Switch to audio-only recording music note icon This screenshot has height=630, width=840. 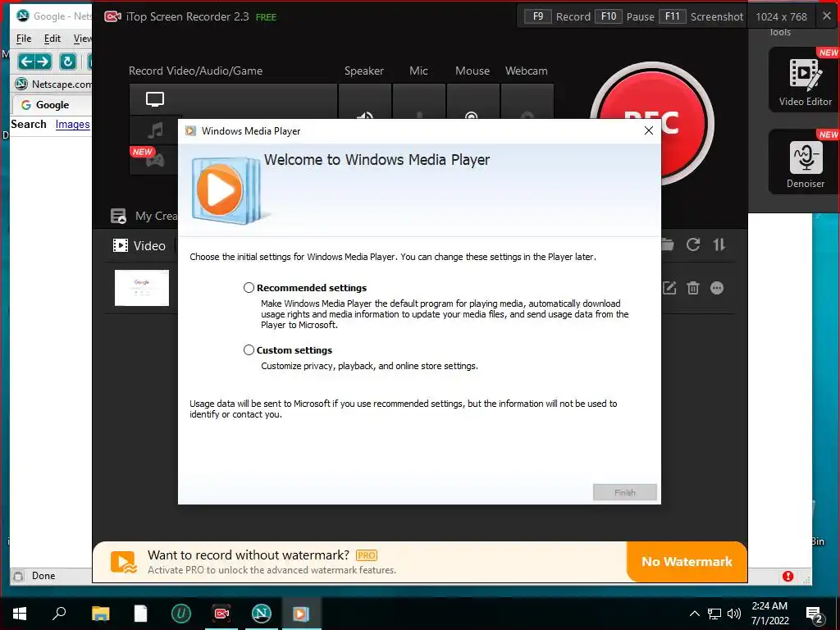(x=155, y=130)
